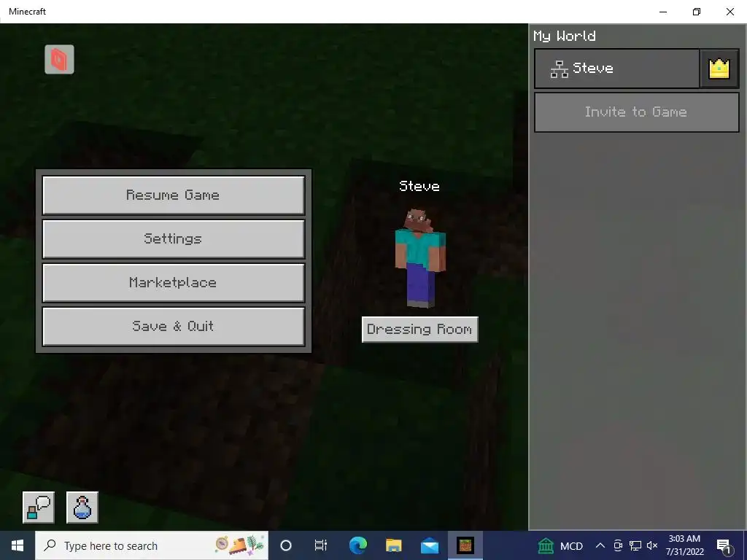Click Invite to Game button
747x560 pixels.
point(636,112)
